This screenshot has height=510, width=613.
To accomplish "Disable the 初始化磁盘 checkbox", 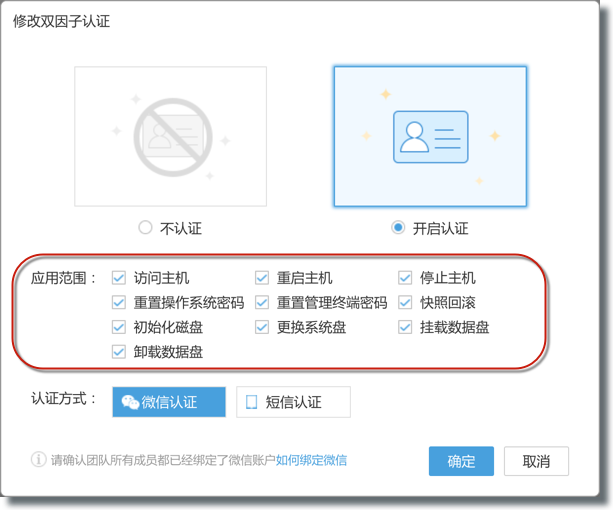I will coord(119,327).
